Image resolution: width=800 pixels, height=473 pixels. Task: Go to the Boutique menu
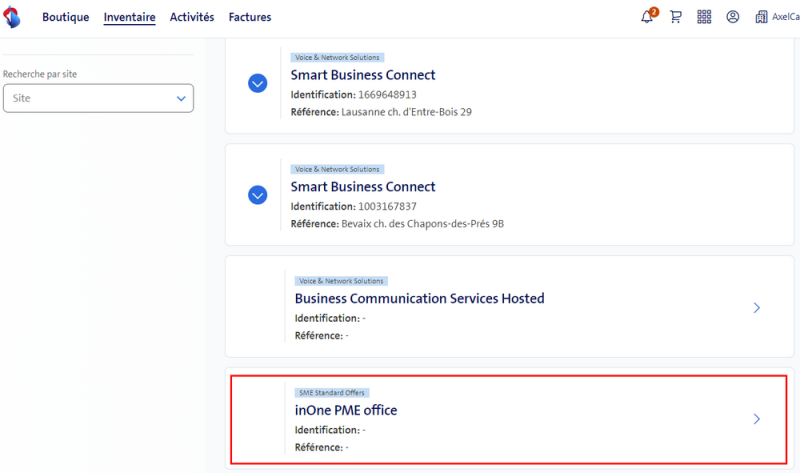[x=65, y=17]
